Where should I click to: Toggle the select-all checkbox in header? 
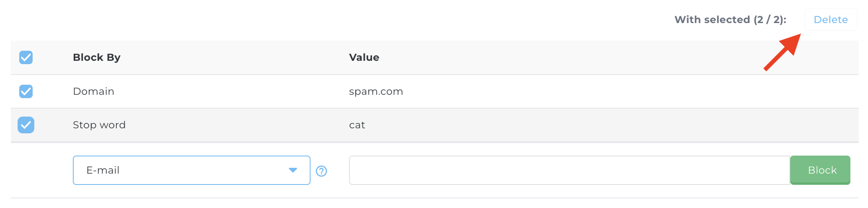click(26, 57)
